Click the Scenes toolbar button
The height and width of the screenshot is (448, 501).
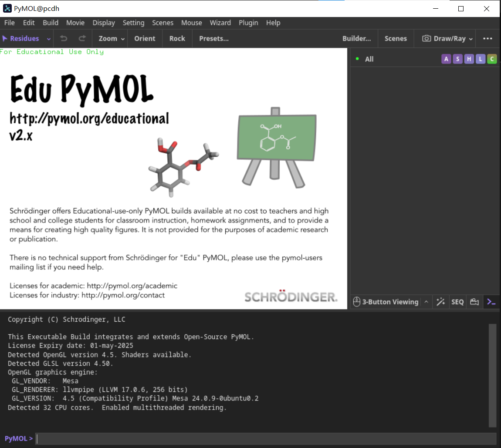[396, 38]
